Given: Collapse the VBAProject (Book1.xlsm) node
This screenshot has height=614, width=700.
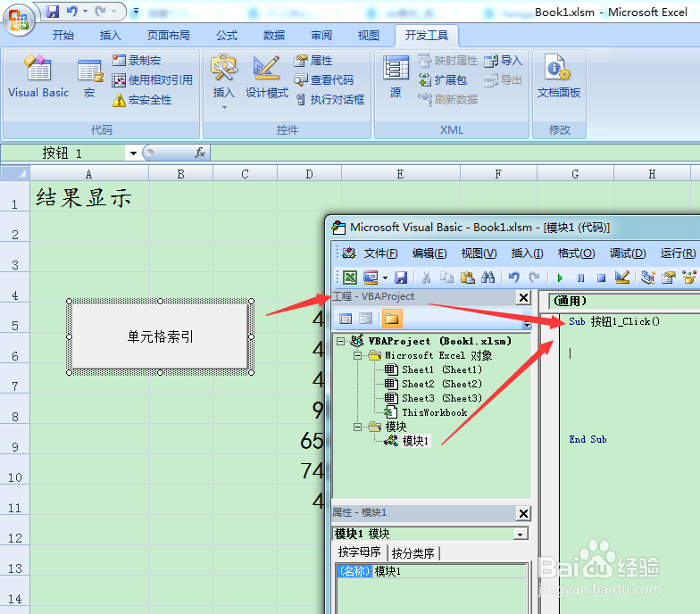Looking at the screenshot, I should tap(341, 341).
